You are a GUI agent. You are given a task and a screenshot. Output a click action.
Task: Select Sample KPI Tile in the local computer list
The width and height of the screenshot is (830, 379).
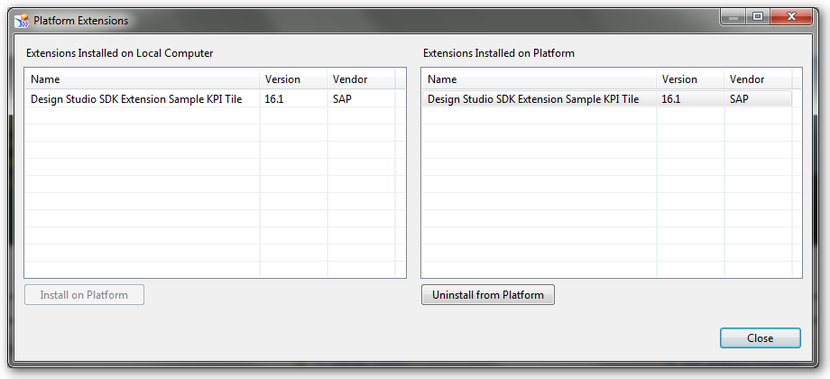tap(137, 99)
